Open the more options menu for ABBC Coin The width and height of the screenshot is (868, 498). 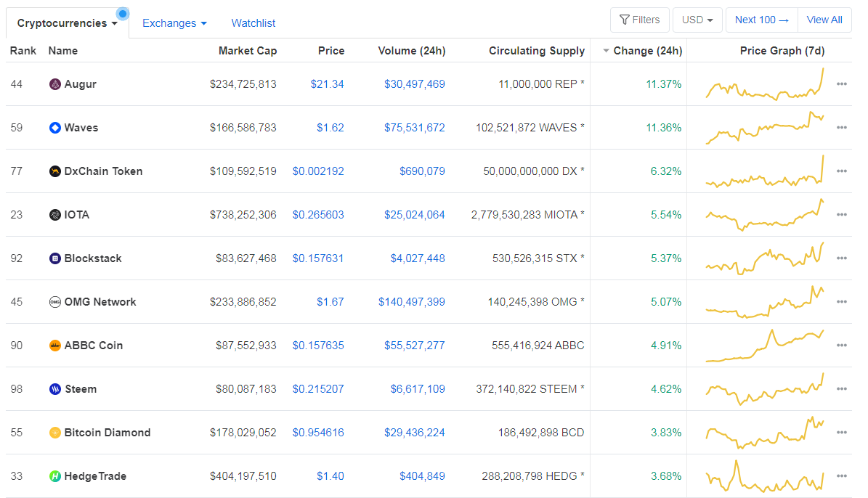[x=841, y=346]
